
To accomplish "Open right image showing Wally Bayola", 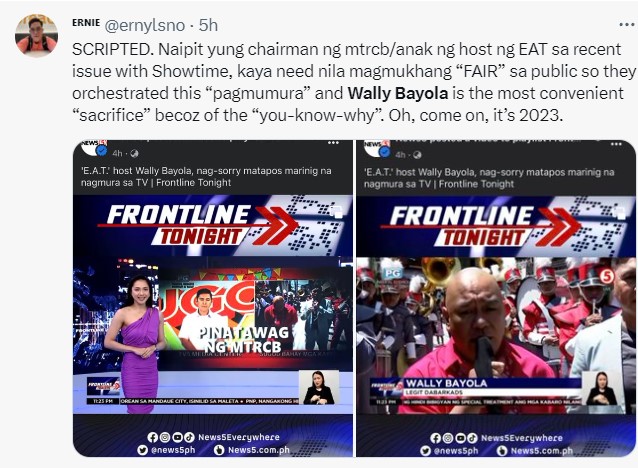I will (x=496, y=298).
